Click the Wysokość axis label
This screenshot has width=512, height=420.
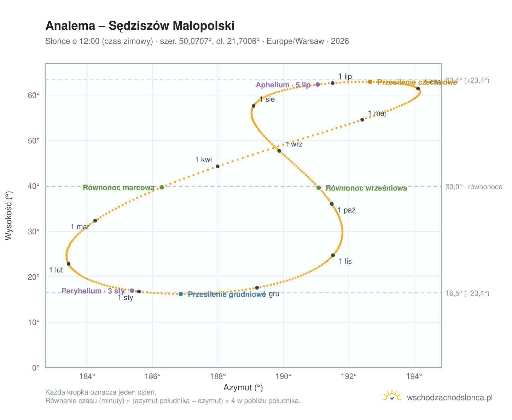[x=9, y=216]
